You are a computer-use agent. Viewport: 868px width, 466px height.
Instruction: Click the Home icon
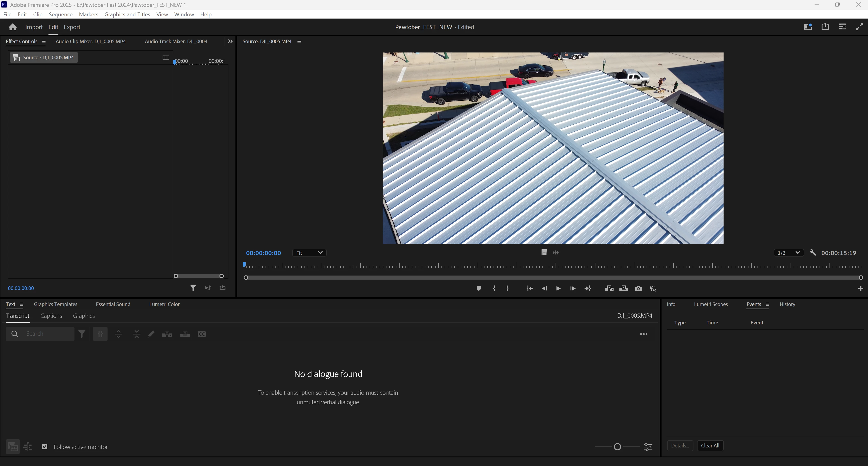[x=12, y=27]
